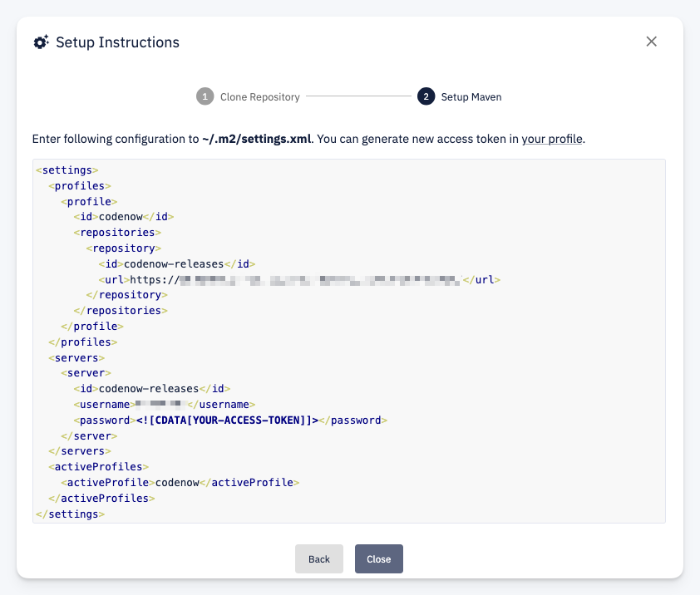Image resolution: width=700 pixels, height=595 pixels.
Task: Open the 'your profile' link
Action: point(552,139)
